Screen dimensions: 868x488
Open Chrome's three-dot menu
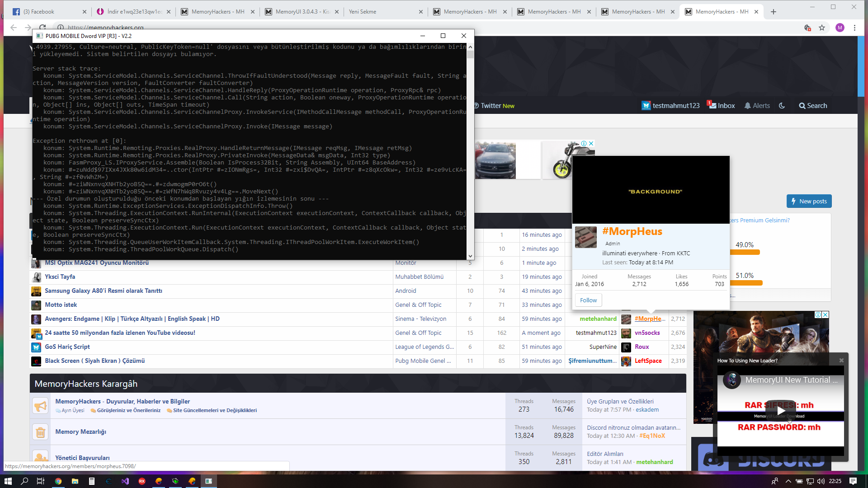(x=854, y=28)
